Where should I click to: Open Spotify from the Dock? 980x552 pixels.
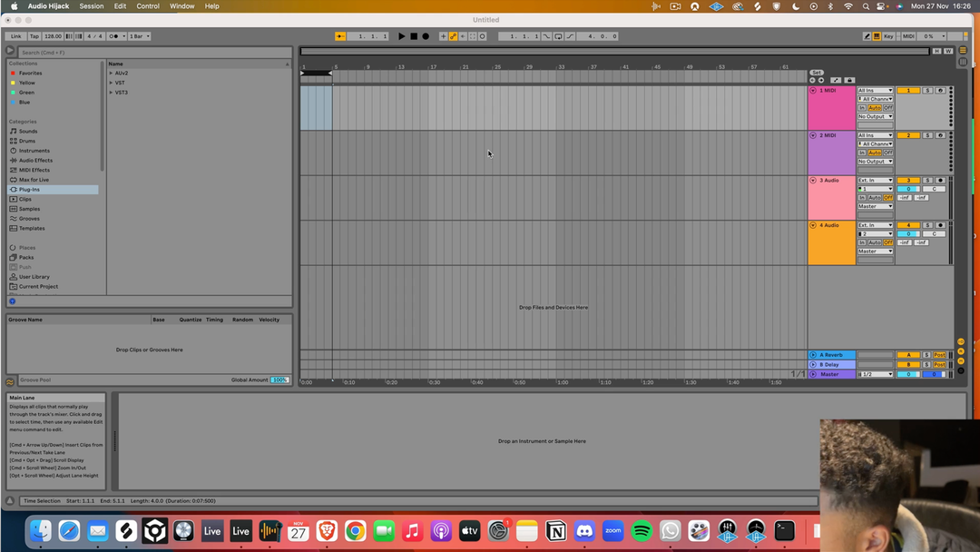pyautogui.click(x=642, y=531)
